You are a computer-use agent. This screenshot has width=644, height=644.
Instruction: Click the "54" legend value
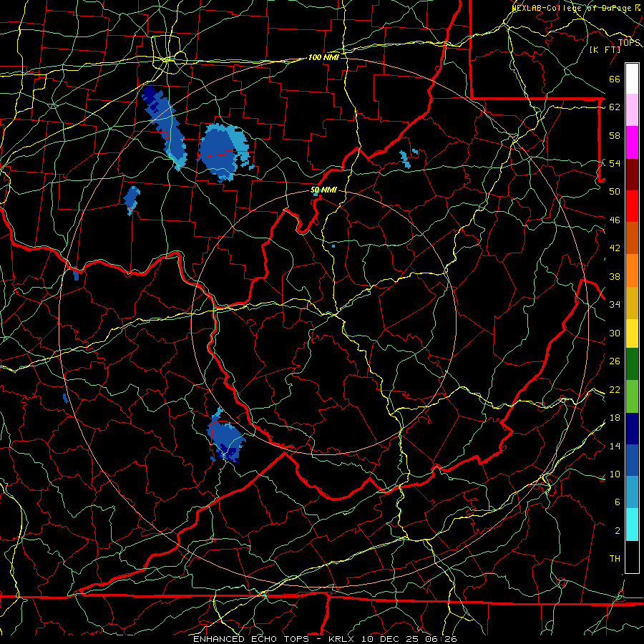click(615, 163)
